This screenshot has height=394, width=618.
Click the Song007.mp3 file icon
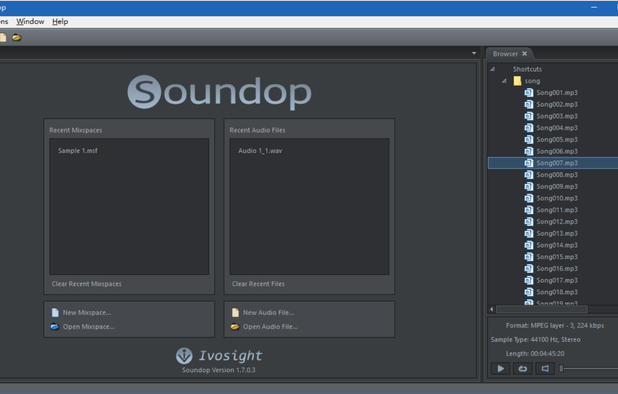click(x=529, y=163)
